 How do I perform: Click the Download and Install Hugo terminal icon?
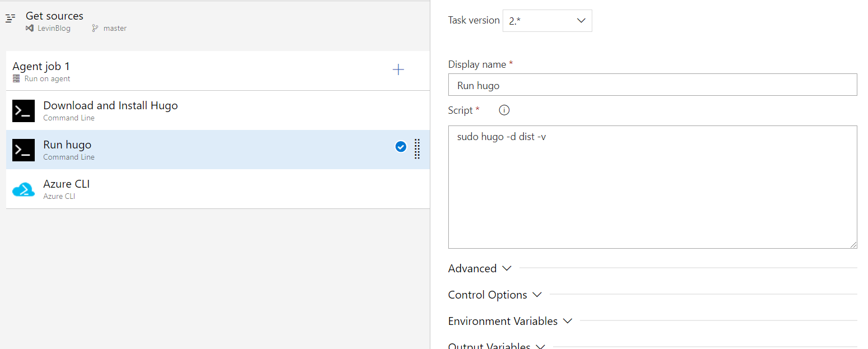click(x=24, y=111)
